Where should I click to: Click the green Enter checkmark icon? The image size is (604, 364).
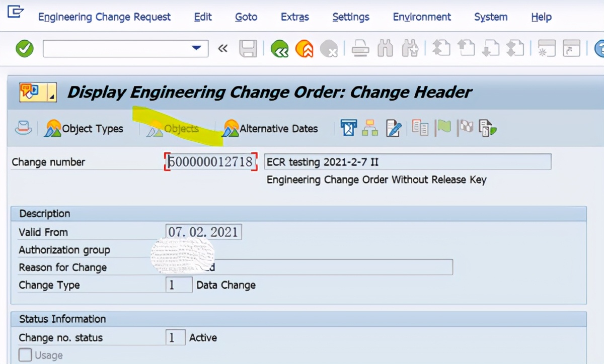[x=24, y=48]
